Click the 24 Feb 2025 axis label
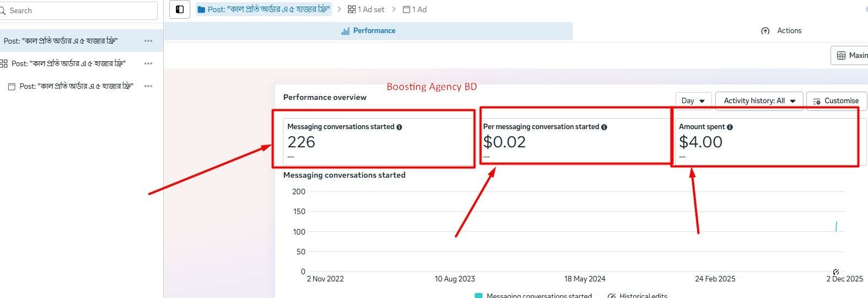This screenshot has height=298, width=868. [x=715, y=279]
